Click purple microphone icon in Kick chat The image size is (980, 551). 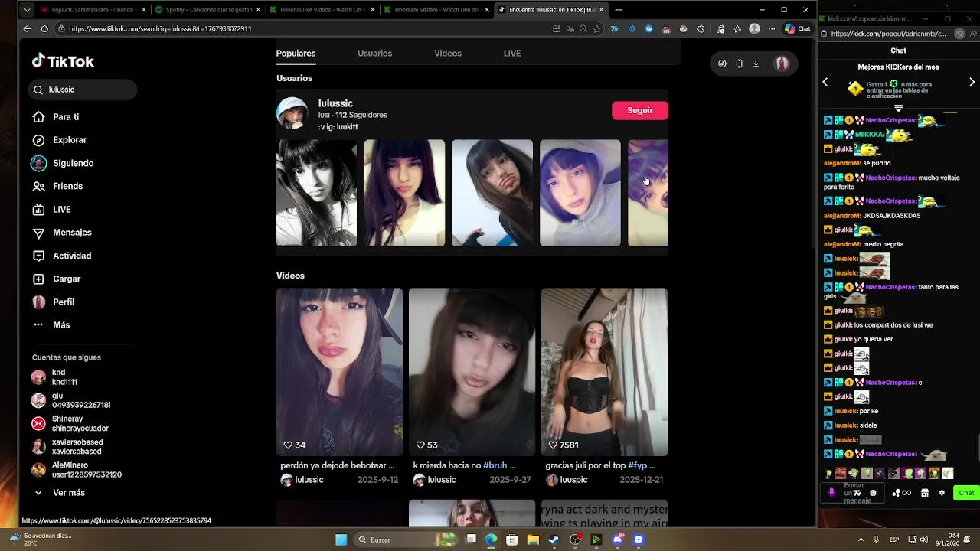coord(832,493)
